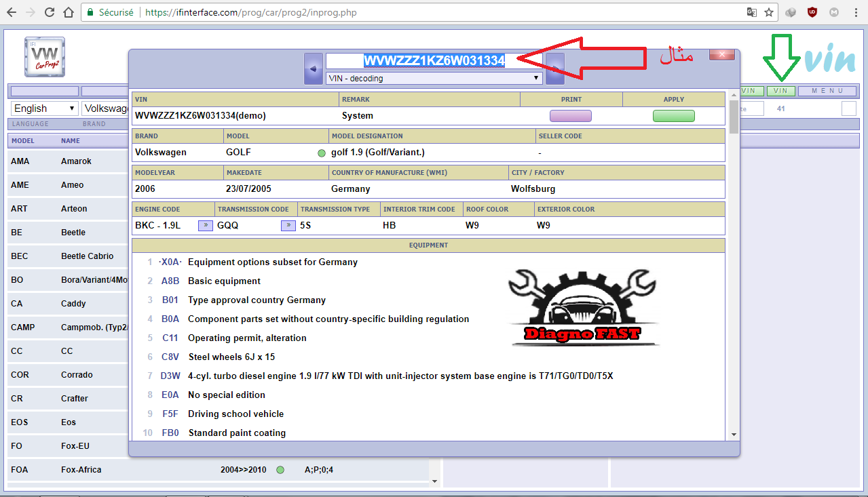Click the VIN number input field
Screen dimensions: 868x497
pos(434,61)
